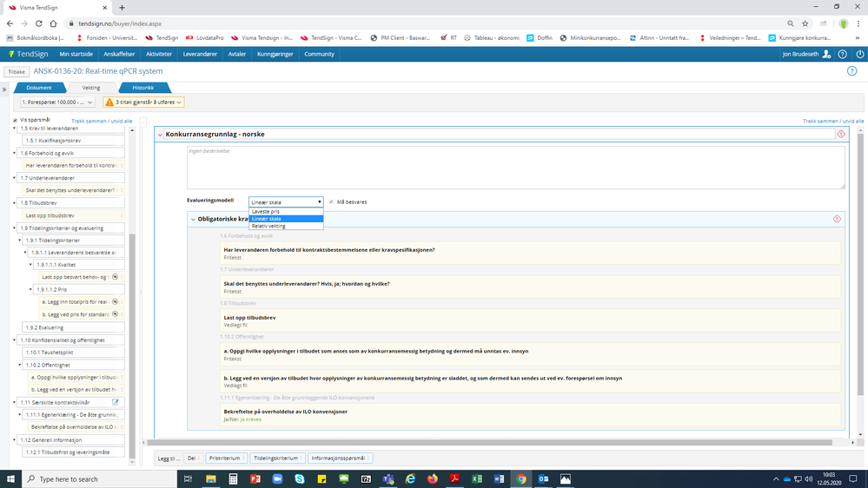Image resolution: width=868 pixels, height=488 pixels.
Task: Reload the page in Chrome
Action: point(39,23)
